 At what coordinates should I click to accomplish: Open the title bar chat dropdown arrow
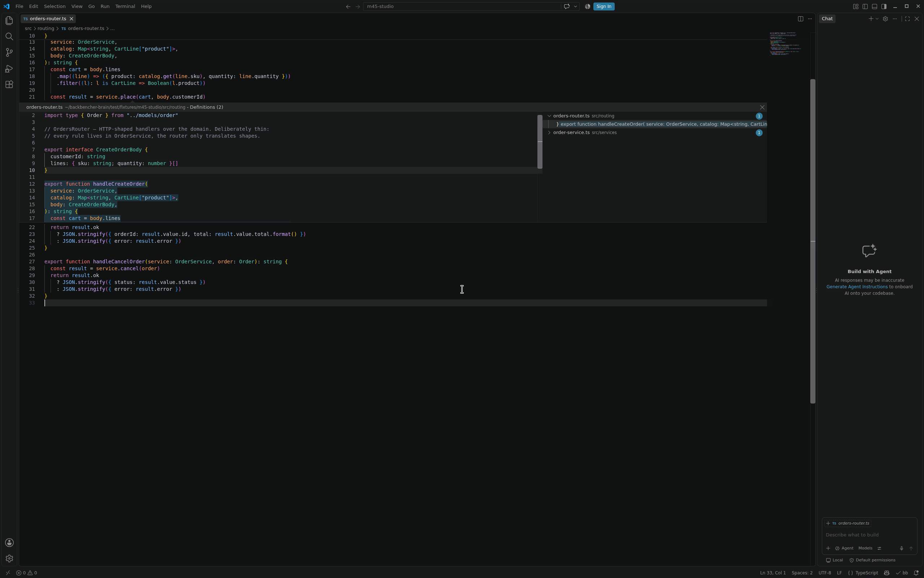click(575, 7)
